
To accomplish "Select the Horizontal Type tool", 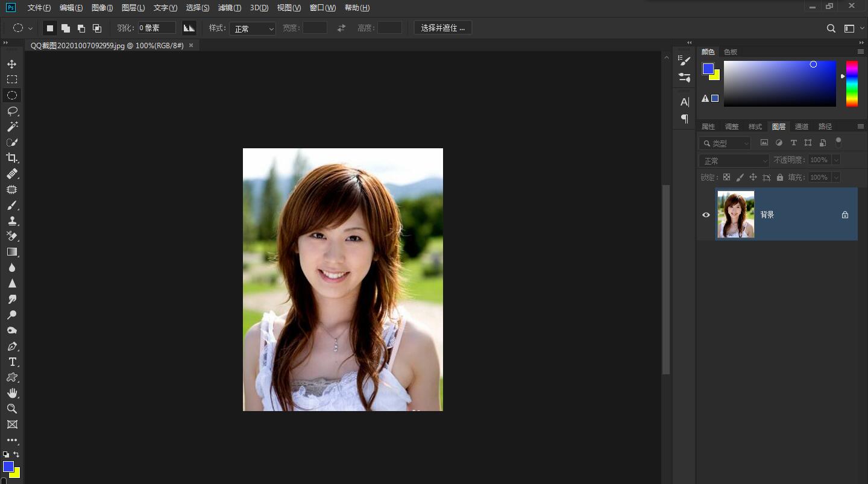I will [11, 362].
